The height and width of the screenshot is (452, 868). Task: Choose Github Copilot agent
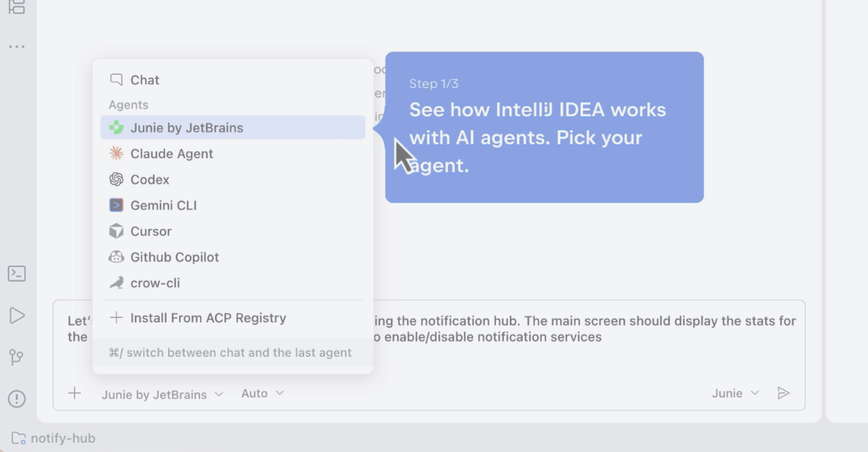(233, 257)
